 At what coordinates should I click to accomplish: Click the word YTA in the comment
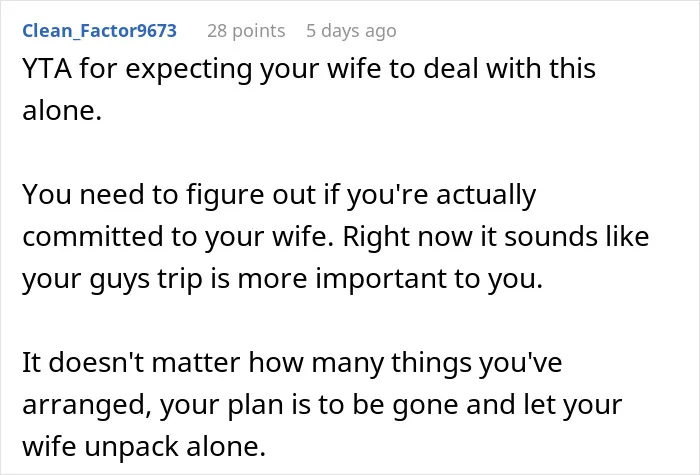[x=47, y=69]
